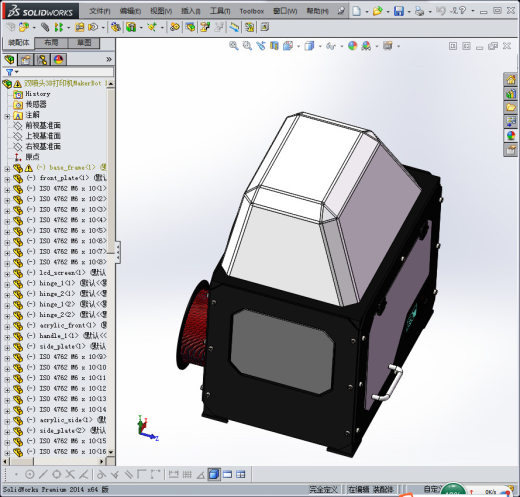Screen dimensions: 520x497
Task: Open Custom Properties icon in task pane
Action: coord(510,150)
